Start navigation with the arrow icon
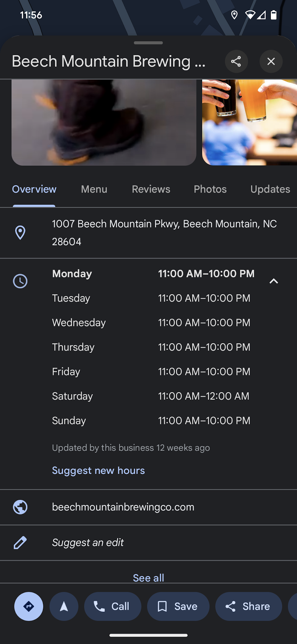The width and height of the screenshot is (297, 644). 64,606
